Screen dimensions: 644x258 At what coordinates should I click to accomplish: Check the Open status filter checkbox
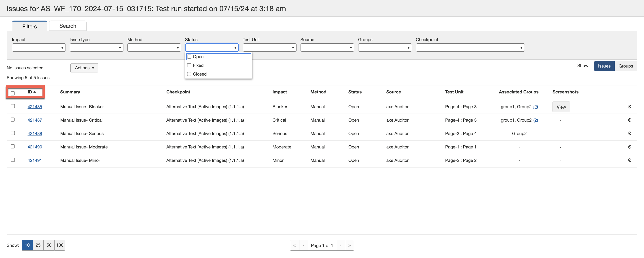[189, 57]
